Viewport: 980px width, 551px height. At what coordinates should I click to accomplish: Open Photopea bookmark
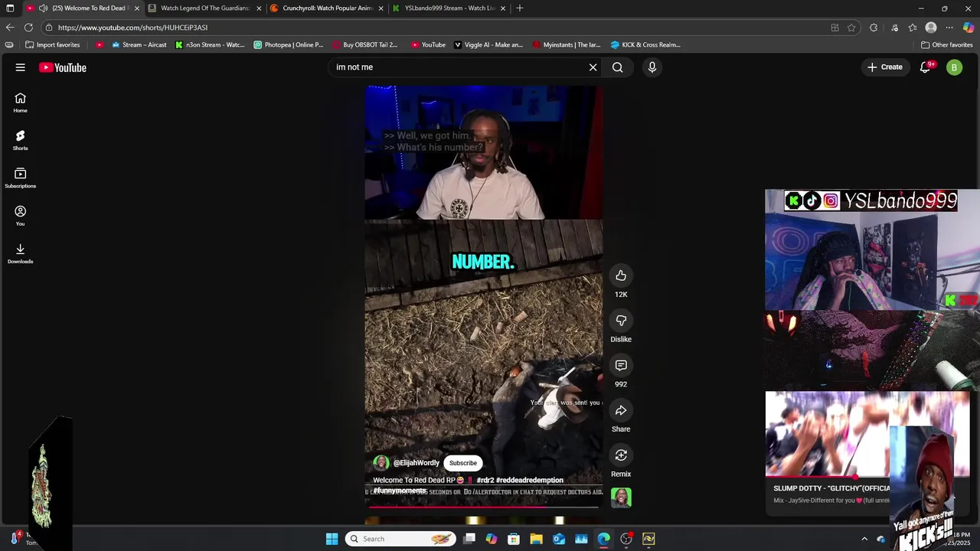tap(289, 44)
